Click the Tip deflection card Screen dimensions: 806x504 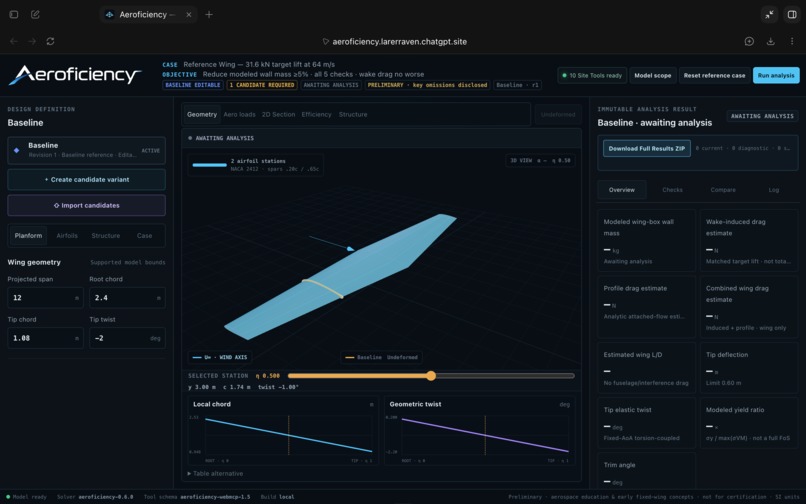[749, 368]
